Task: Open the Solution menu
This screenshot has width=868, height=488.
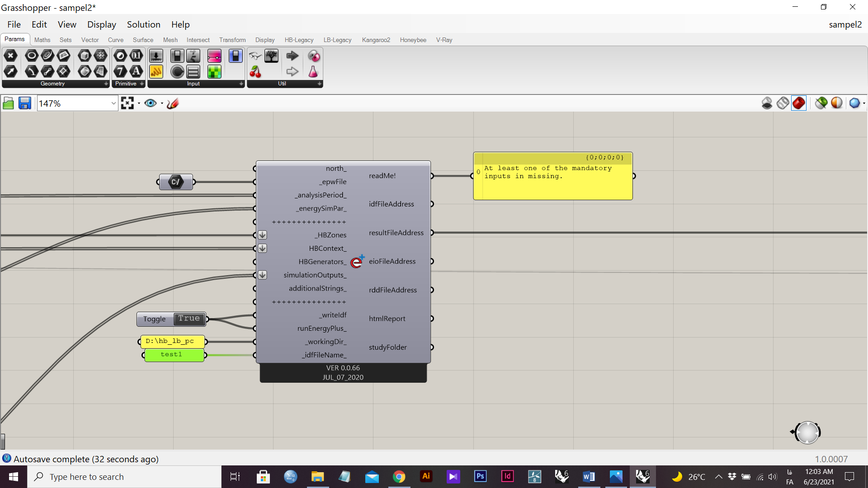Action: pyautogui.click(x=143, y=24)
